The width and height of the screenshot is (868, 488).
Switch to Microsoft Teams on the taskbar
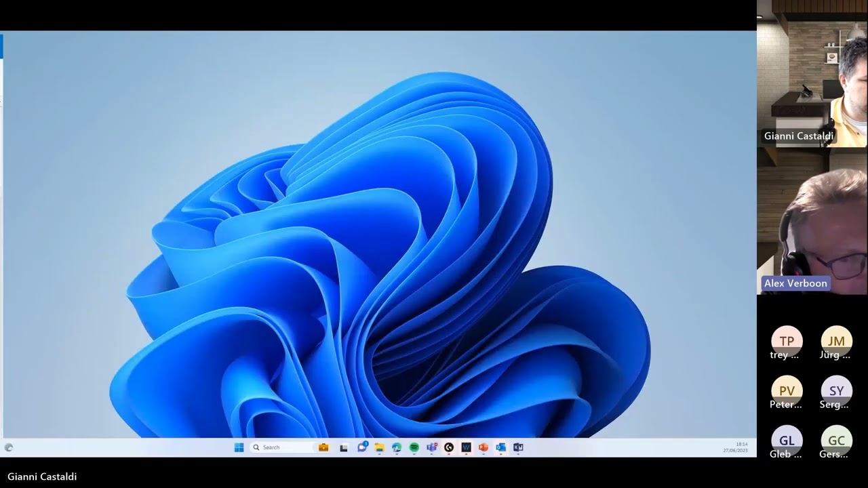(x=431, y=447)
